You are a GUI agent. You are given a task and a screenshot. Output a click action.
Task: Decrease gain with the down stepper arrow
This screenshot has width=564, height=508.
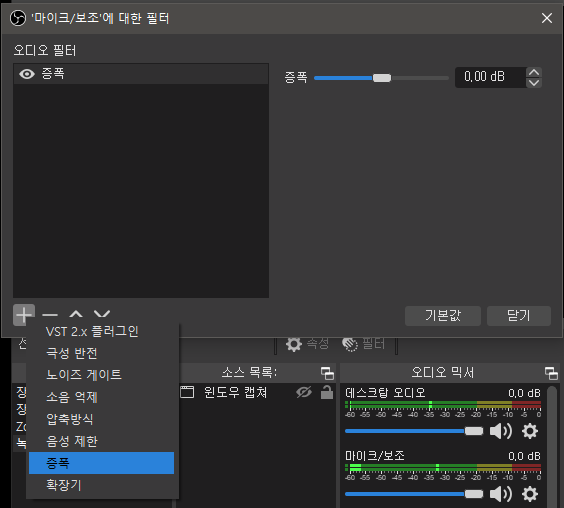534,83
